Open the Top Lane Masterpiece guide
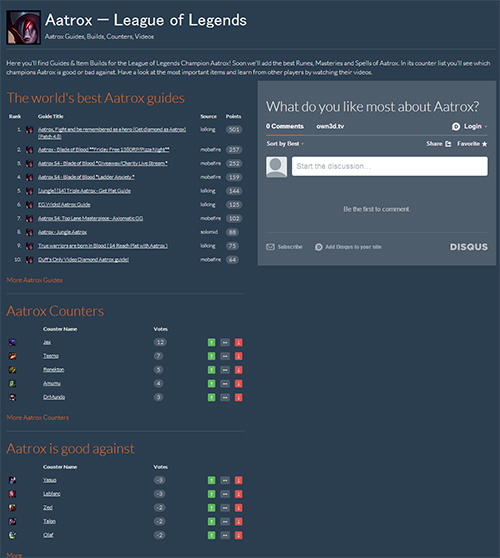Image resolution: width=500 pixels, height=558 pixels. tap(90, 219)
